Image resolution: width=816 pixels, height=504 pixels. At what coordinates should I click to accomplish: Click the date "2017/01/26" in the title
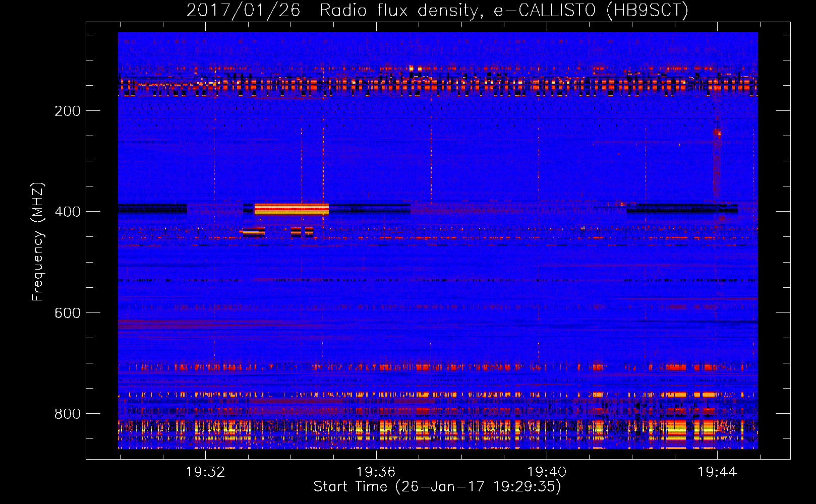click(244, 11)
